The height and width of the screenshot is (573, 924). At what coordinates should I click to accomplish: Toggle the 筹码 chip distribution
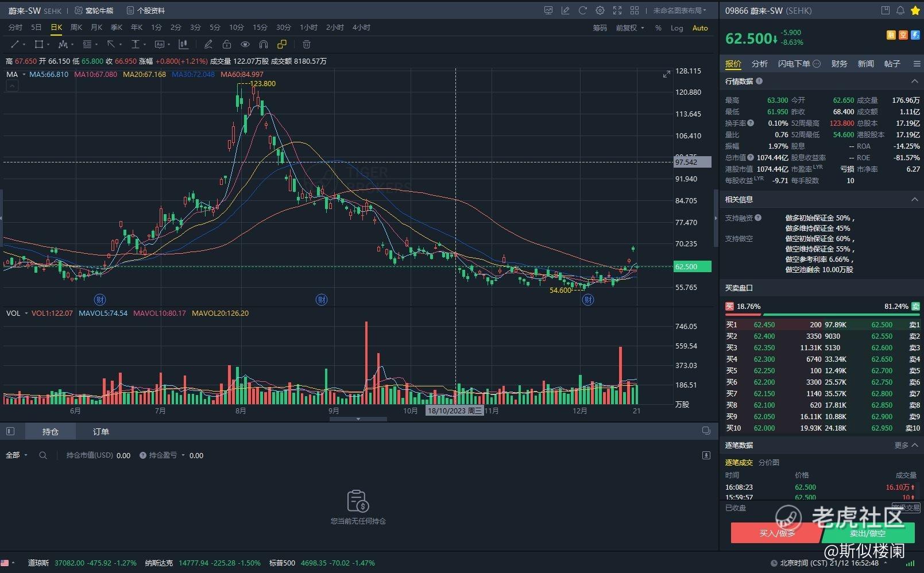pyautogui.click(x=600, y=28)
